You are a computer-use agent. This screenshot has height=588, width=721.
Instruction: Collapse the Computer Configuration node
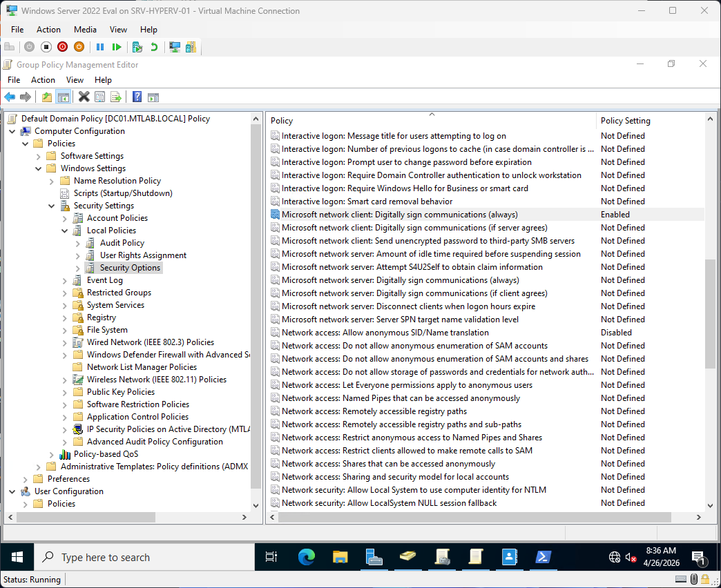point(12,131)
